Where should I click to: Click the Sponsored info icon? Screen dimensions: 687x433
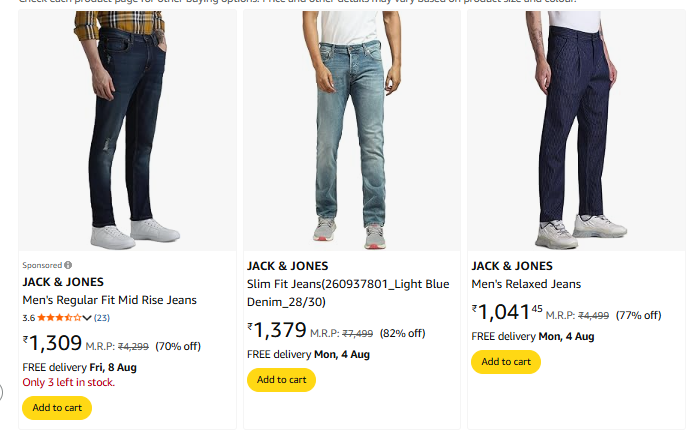click(68, 265)
